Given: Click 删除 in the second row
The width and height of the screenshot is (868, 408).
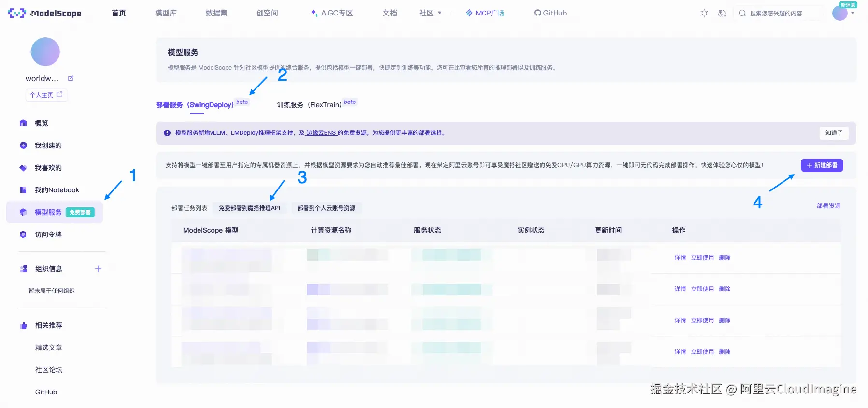Looking at the screenshot, I should (725, 289).
